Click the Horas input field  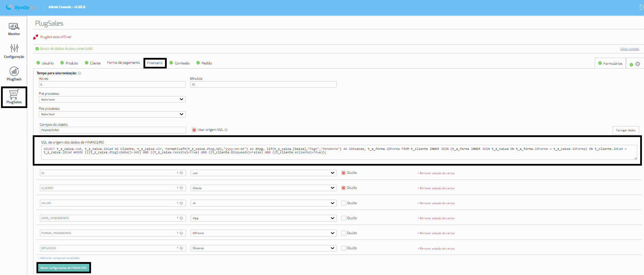112,85
